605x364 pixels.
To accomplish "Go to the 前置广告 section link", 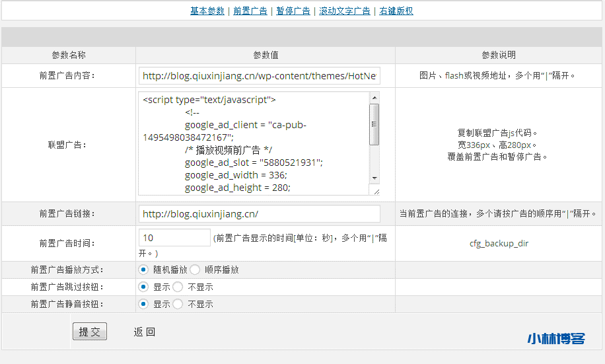I will click(250, 11).
